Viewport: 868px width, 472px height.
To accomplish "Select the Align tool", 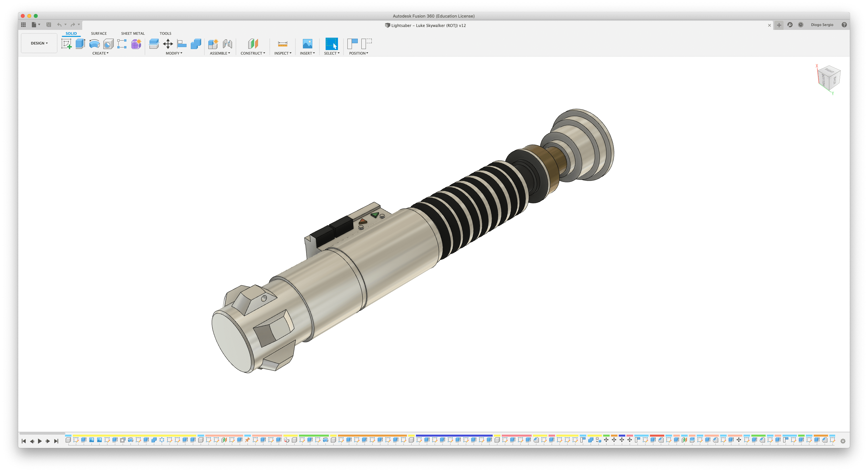I will (182, 44).
